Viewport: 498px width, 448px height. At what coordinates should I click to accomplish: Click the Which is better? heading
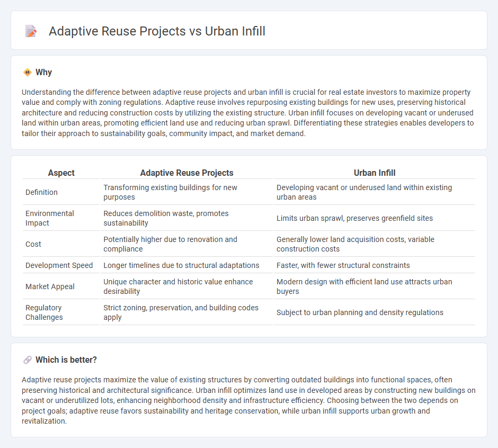click(x=66, y=360)
